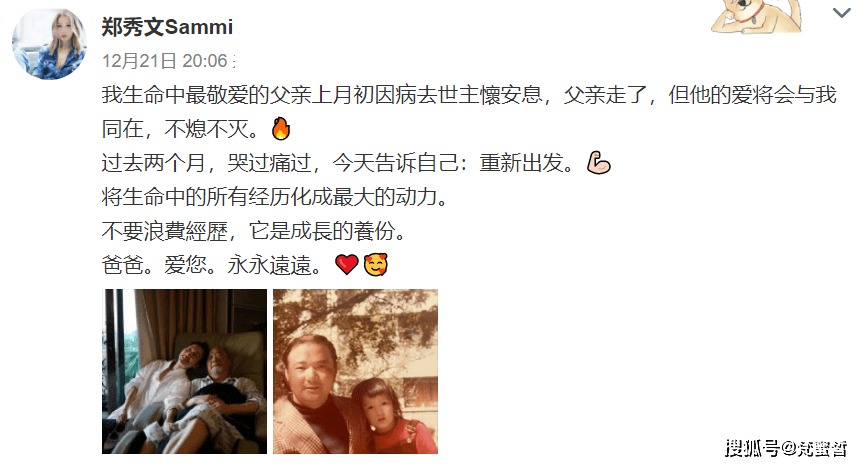Image resolution: width=866 pixels, height=467 pixels.
Task: Click the line 爸爸。爱您。永永遠遠
Action: coord(212,265)
